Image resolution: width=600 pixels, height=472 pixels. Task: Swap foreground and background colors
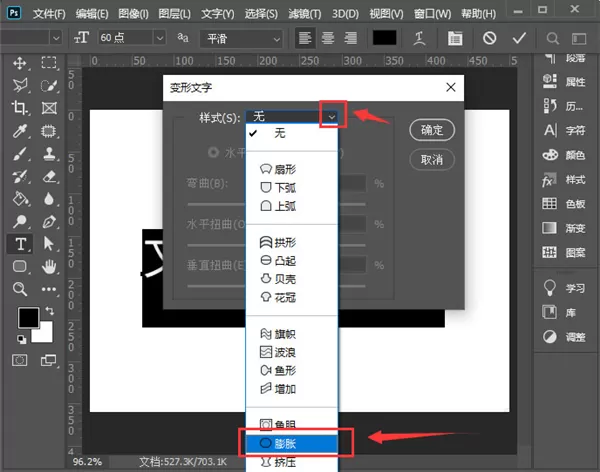click(x=50, y=311)
